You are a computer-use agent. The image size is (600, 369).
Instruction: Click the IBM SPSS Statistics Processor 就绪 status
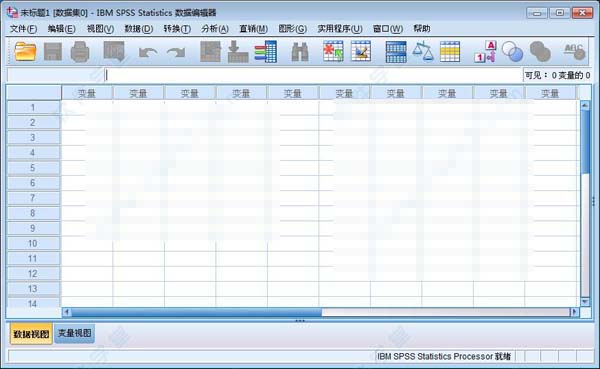coord(444,356)
